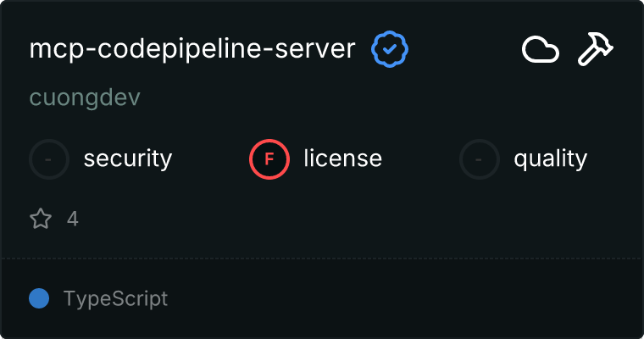Click the star rating icon
The width and height of the screenshot is (644, 339).
[41, 220]
